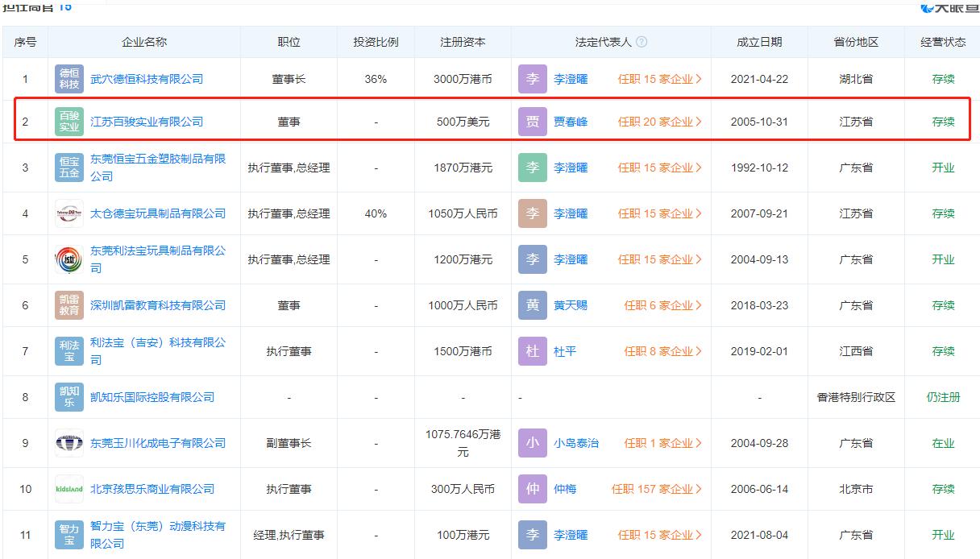
Task: Click the 太仓德宝玩具 company logo thumbnail
Action: point(69,213)
